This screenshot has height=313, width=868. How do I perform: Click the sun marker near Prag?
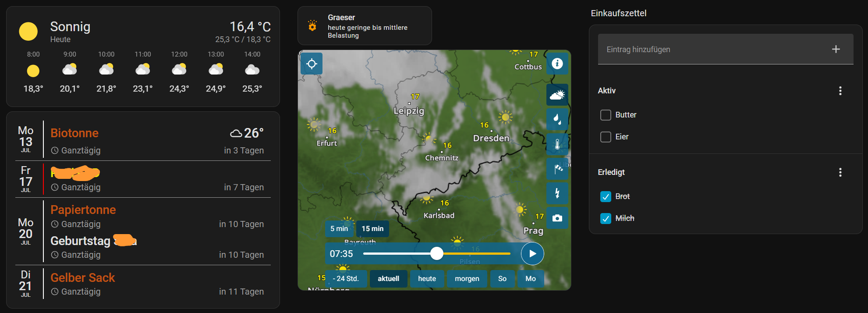(520, 210)
